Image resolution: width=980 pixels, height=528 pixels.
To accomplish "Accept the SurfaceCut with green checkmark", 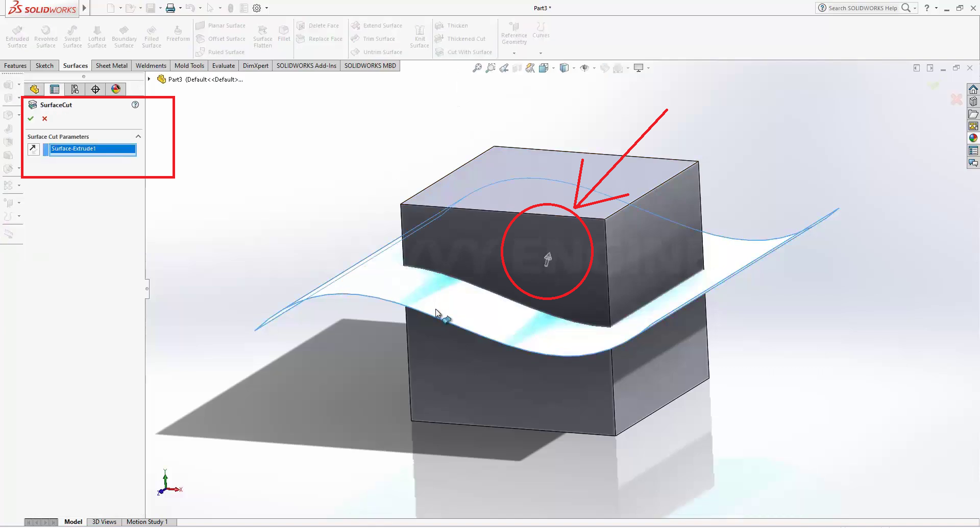I will 31,118.
